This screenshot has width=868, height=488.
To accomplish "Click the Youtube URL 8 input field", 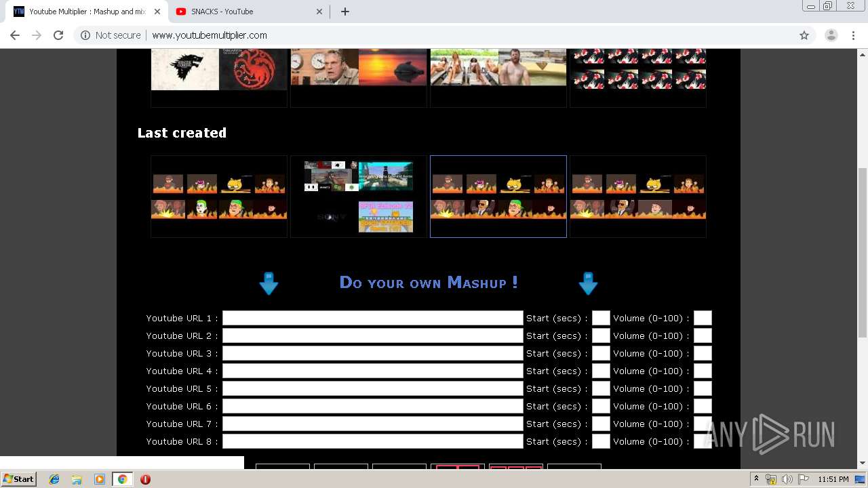I will [373, 441].
